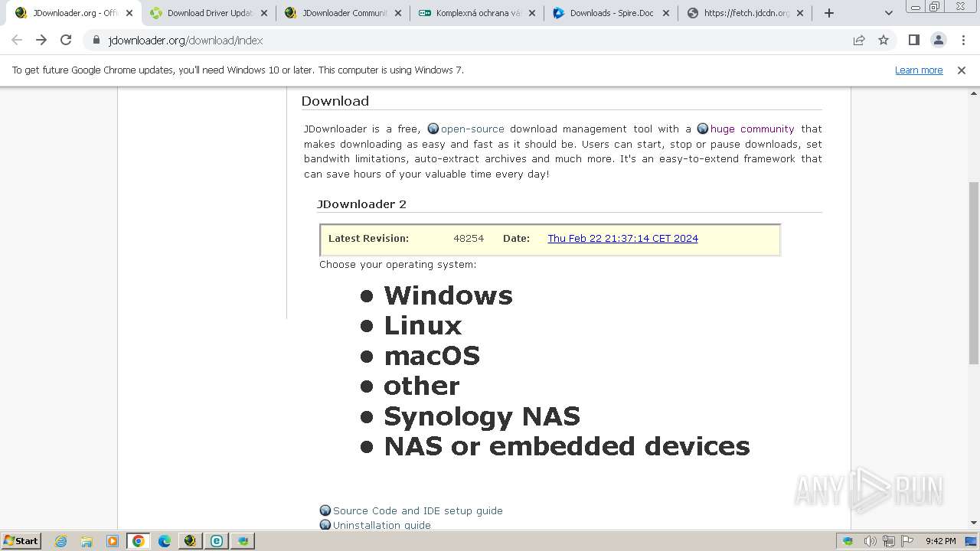Image resolution: width=980 pixels, height=551 pixels.
Task: Click the Action Center flag icon
Action: [907, 541]
